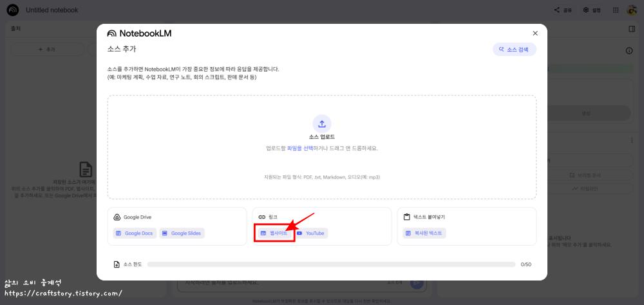Click the 0/50 source count text
This screenshot has height=305, width=644.
[526, 264]
